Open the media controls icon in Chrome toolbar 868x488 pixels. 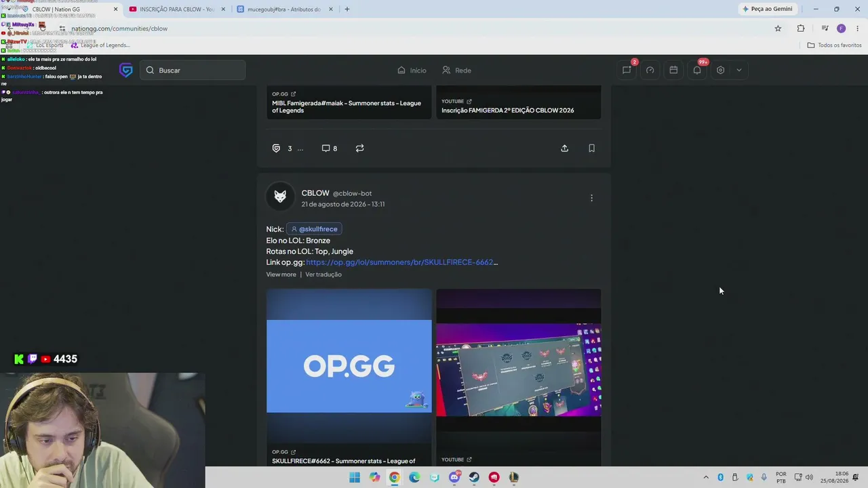825,28
